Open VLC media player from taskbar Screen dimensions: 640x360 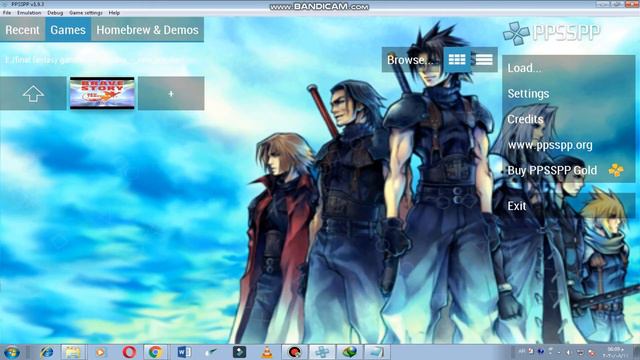click(267, 352)
